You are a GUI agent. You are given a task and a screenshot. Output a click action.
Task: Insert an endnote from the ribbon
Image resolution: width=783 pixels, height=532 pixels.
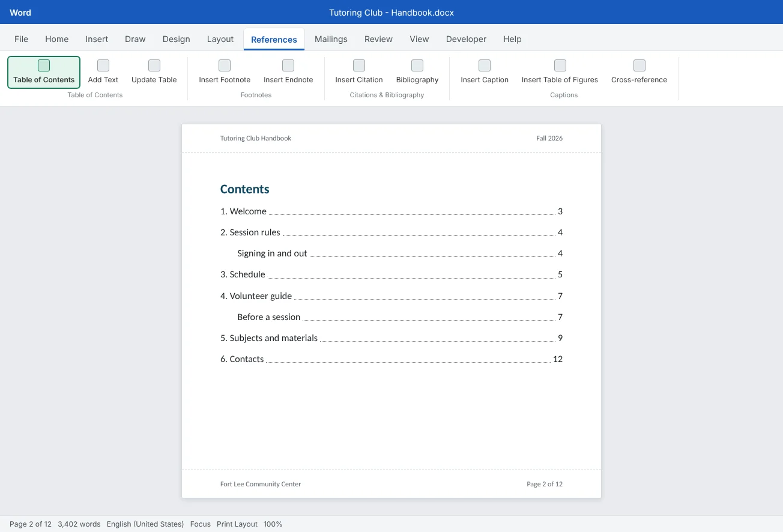[288, 72]
